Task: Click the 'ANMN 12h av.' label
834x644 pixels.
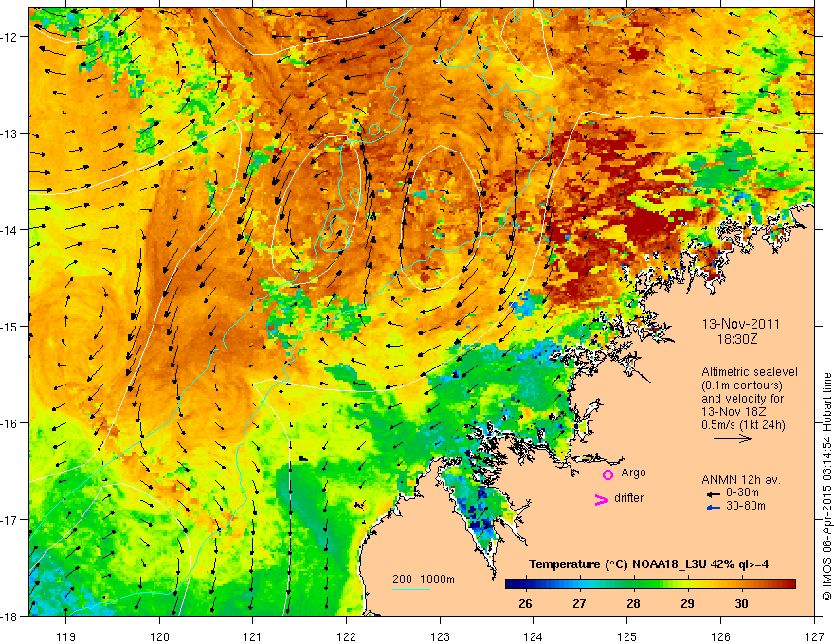Action: point(741,480)
